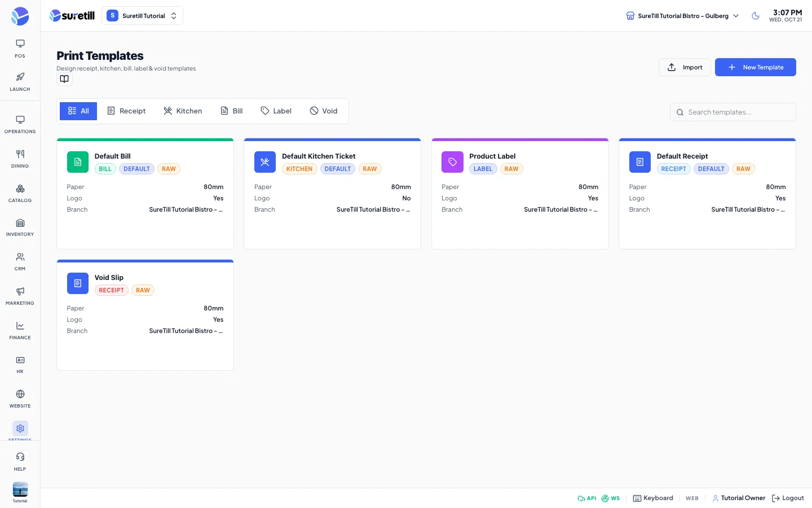Screen dimensions: 812x508
Task: Open the Settings gear icon
Action: (x=20, y=428)
